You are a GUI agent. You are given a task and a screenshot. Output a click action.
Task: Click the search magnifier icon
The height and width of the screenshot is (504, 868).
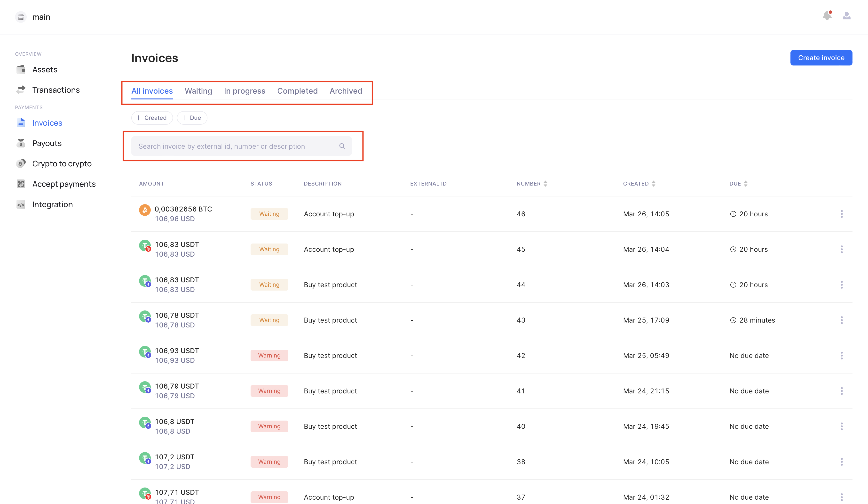point(342,146)
